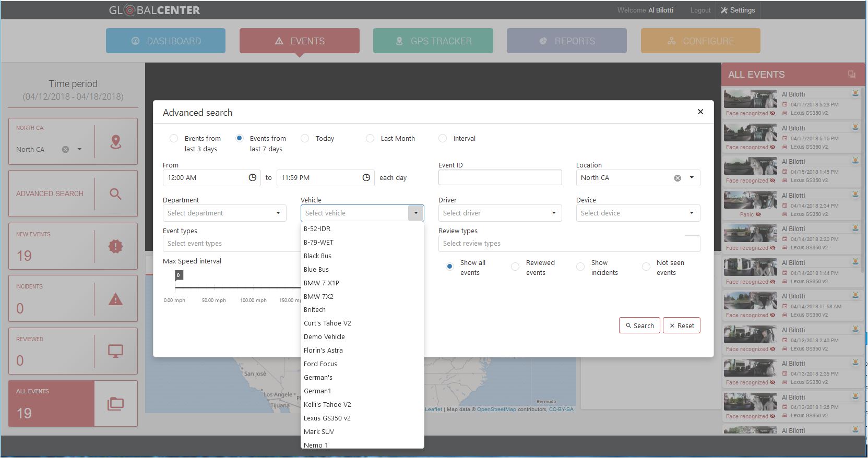This screenshot has width=868, height=458.
Task: Click the driver badge icon on the 5:23 PM event
Action: 855,93
